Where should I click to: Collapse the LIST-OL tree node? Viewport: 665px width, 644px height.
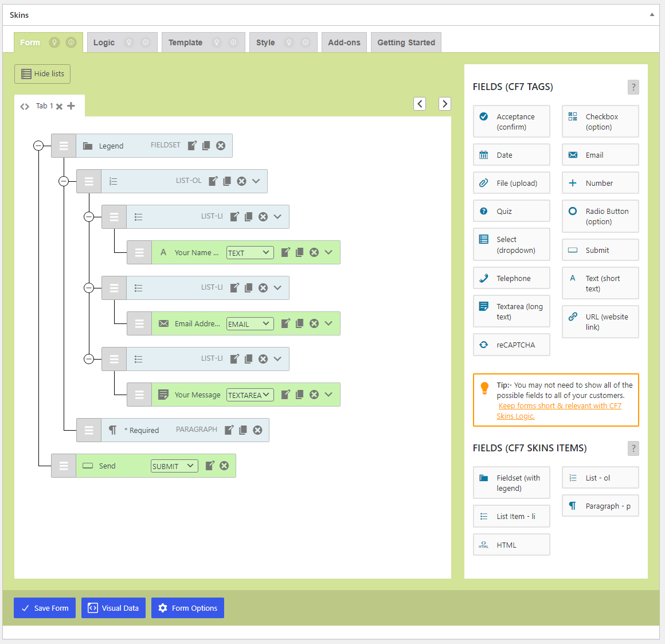click(64, 181)
